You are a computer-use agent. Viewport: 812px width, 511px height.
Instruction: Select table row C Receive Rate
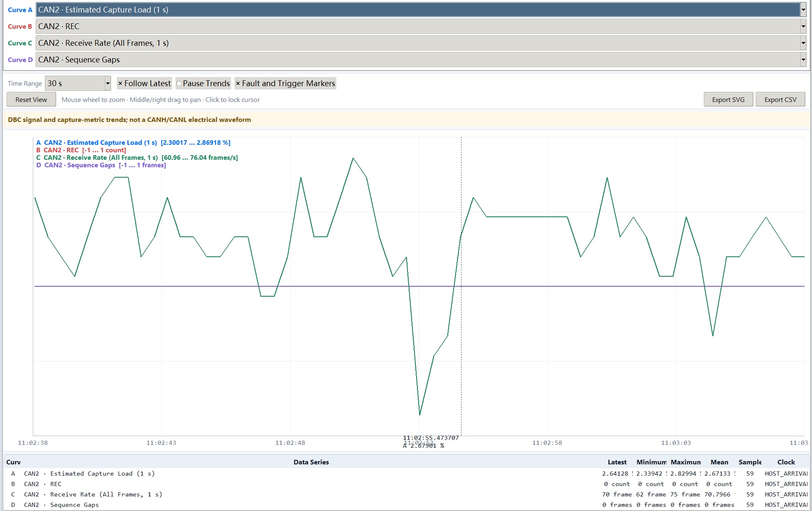pyautogui.click(x=407, y=494)
